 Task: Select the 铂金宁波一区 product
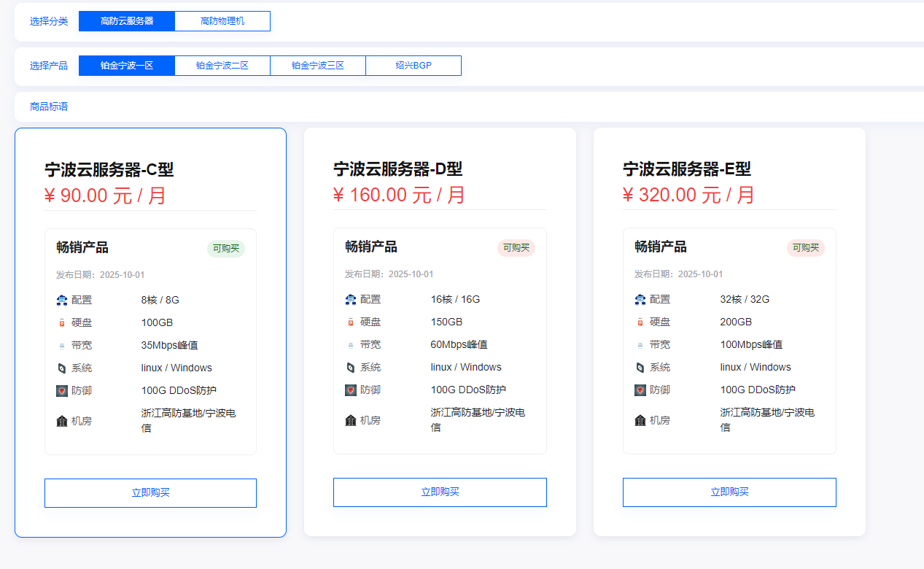click(127, 66)
